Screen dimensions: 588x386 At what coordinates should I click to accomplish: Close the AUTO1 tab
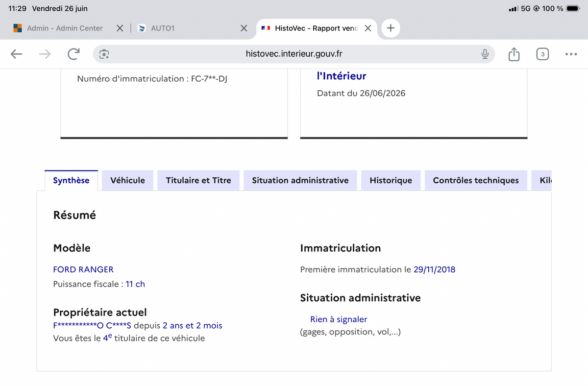click(x=244, y=28)
